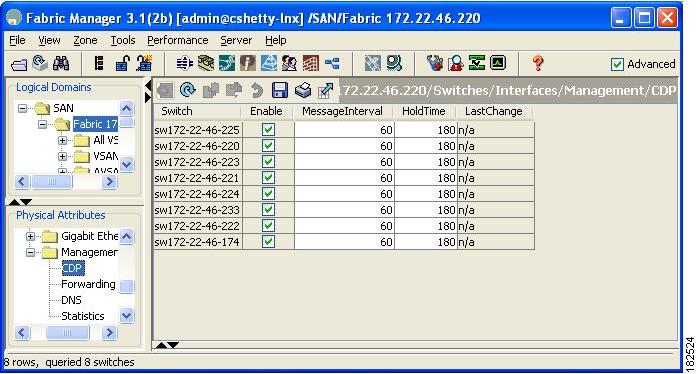
Task: Select Statistics in the tree
Action: (x=83, y=316)
